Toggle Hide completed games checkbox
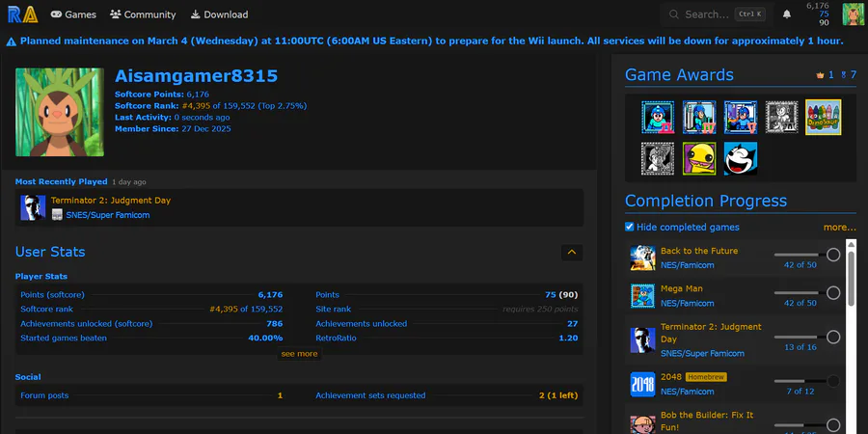 630,227
